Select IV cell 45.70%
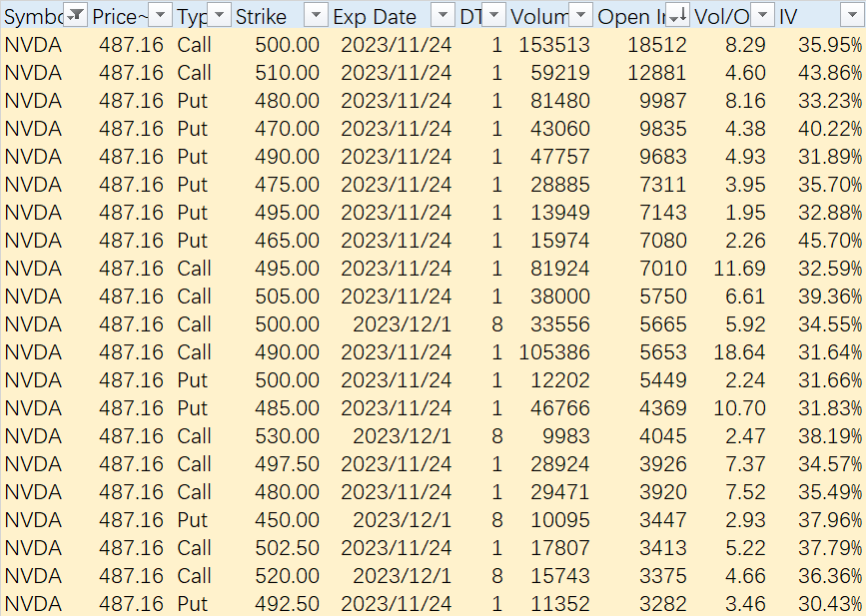This screenshot has height=616, width=866. click(830, 241)
